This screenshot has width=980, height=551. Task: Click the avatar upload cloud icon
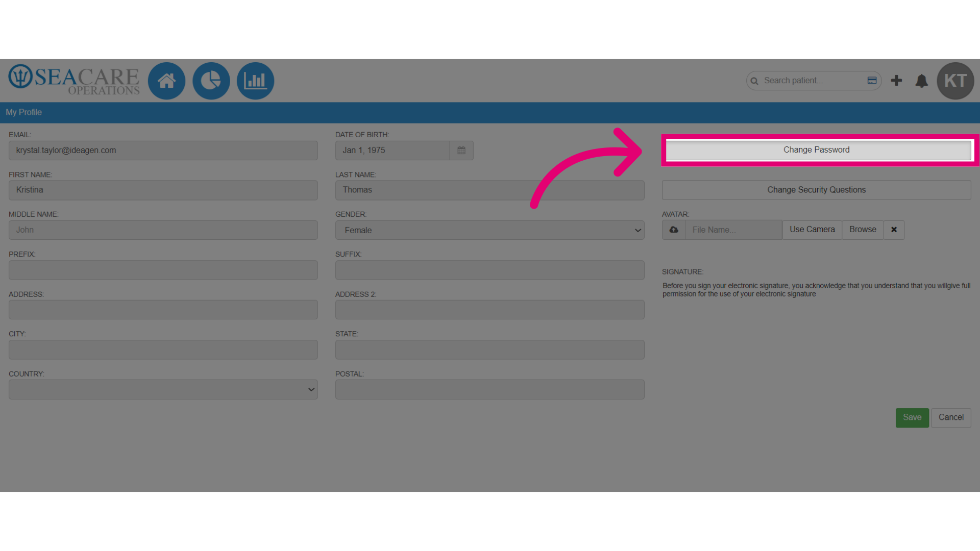pos(674,230)
